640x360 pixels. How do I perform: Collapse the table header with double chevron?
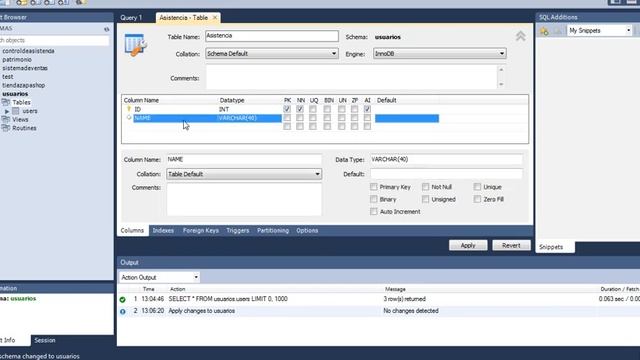click(520, 36)
